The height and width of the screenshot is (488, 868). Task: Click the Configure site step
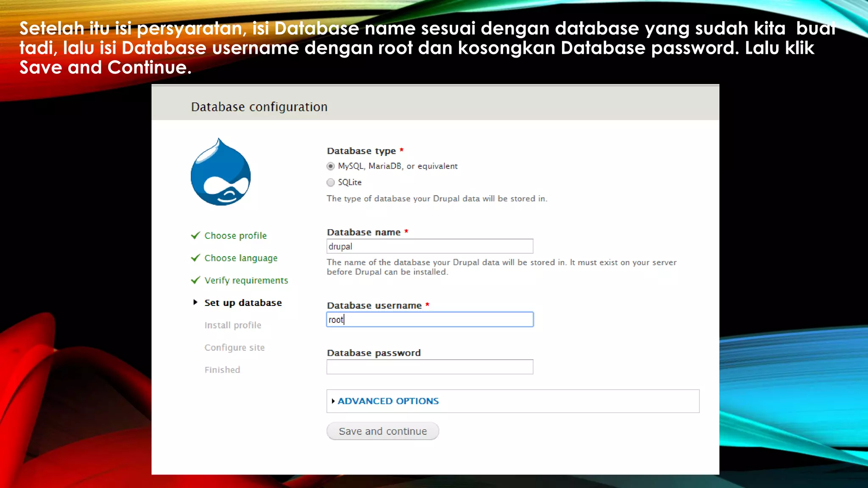pyautogui.click(x=234, y=348)
